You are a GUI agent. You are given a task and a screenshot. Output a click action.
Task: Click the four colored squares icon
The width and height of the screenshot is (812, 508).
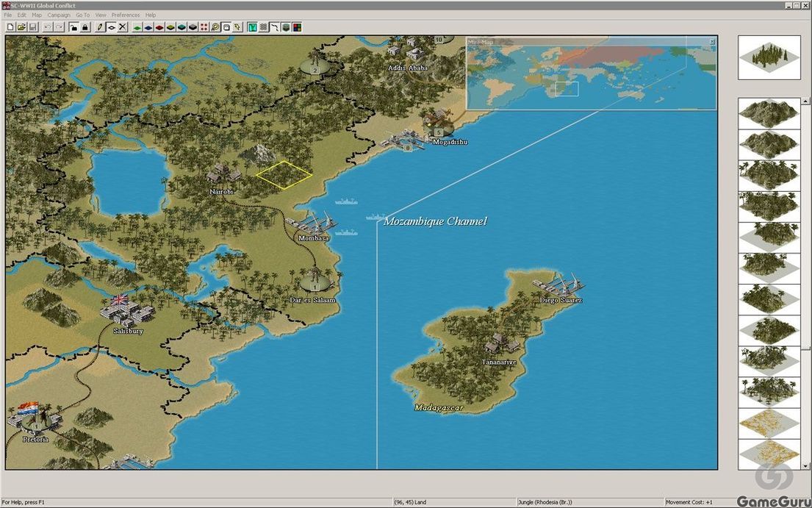297,27
